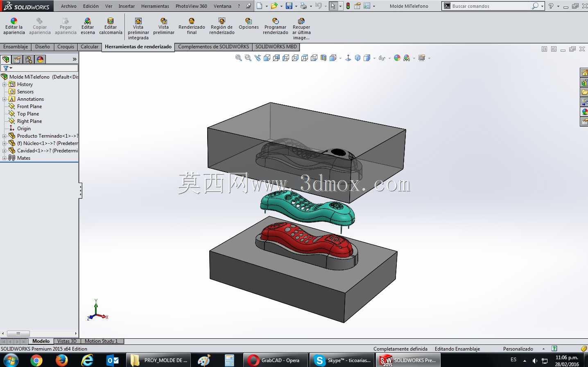Screen dimensions: 588x367
Task: Expand the Mates folder
Action: [5, 158]
